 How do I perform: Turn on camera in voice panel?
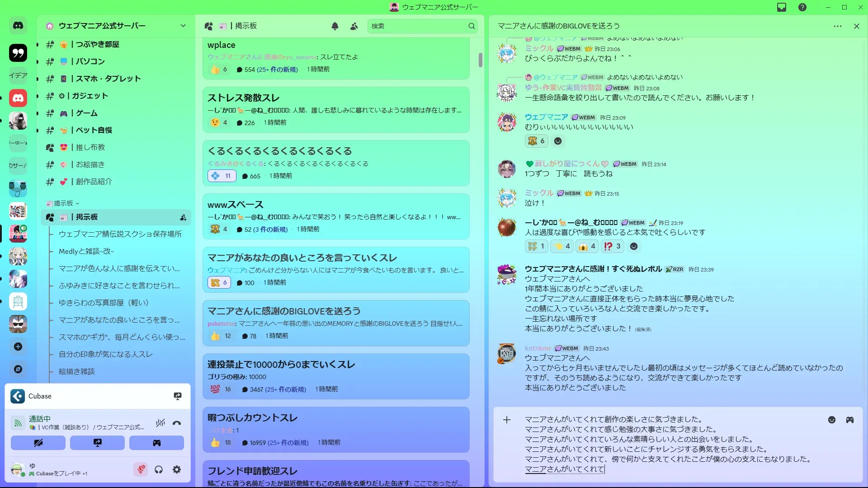[38, 443]
